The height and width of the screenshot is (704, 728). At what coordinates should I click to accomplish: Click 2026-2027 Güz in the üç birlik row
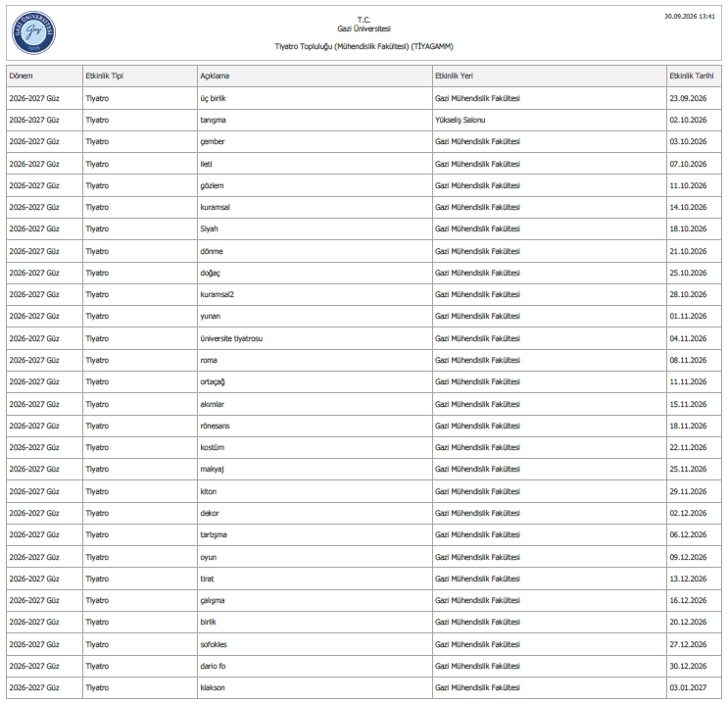[x=34, y=98]
